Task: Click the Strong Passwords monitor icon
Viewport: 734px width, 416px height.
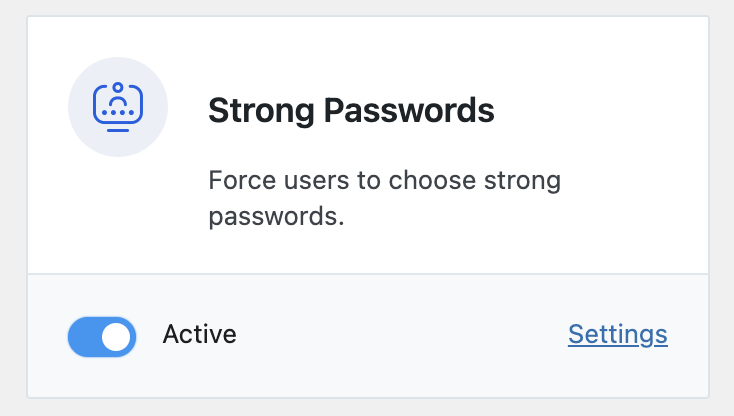Action: pos(118,107)
